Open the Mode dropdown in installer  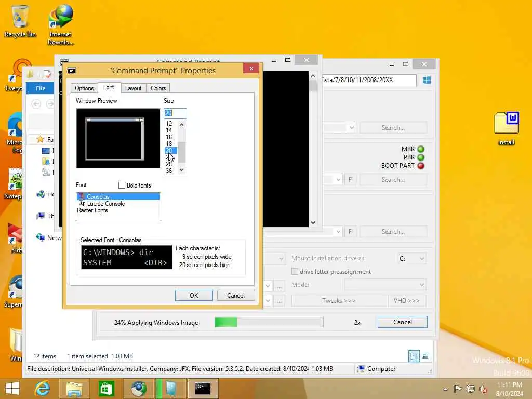[x=385, y=285]
